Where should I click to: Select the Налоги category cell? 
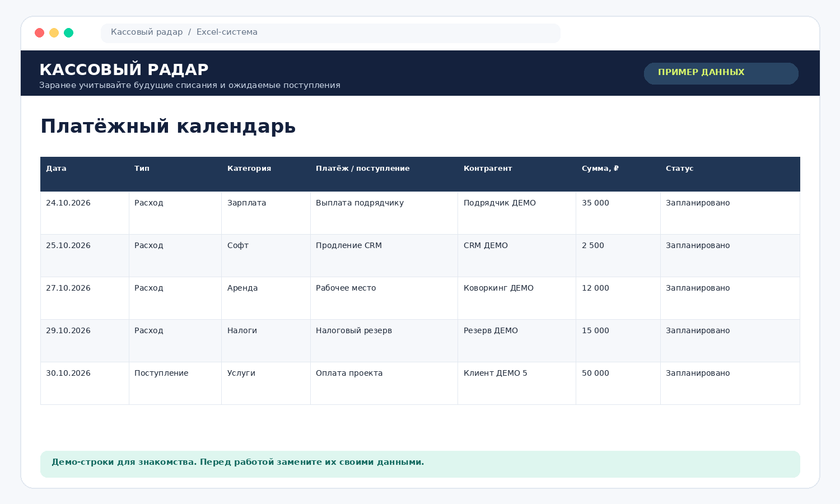[x=266, y=340]
